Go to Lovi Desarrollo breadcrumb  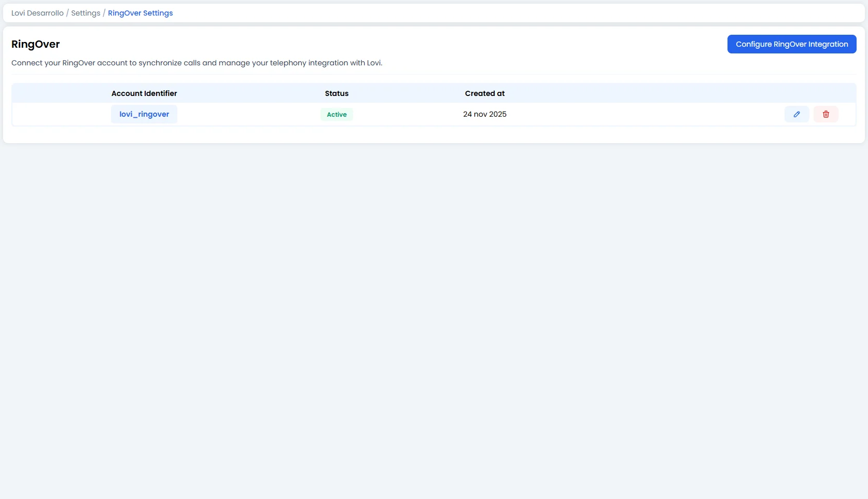[x=37, y=13]
